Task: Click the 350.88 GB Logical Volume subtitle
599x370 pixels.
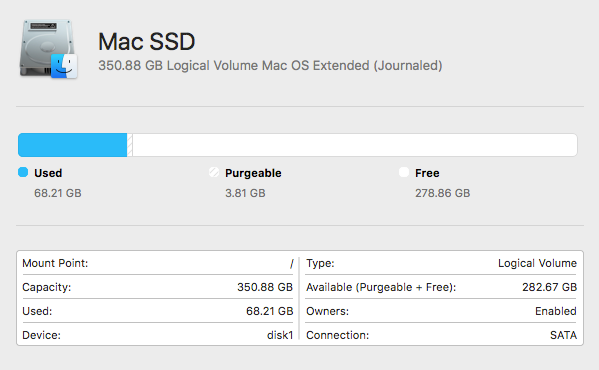Action: [x=270, y=65]
